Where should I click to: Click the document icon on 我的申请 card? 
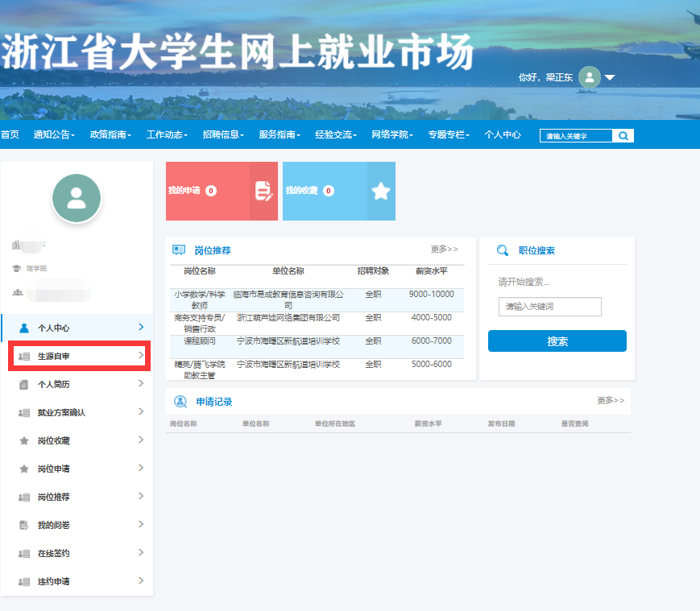263,191
